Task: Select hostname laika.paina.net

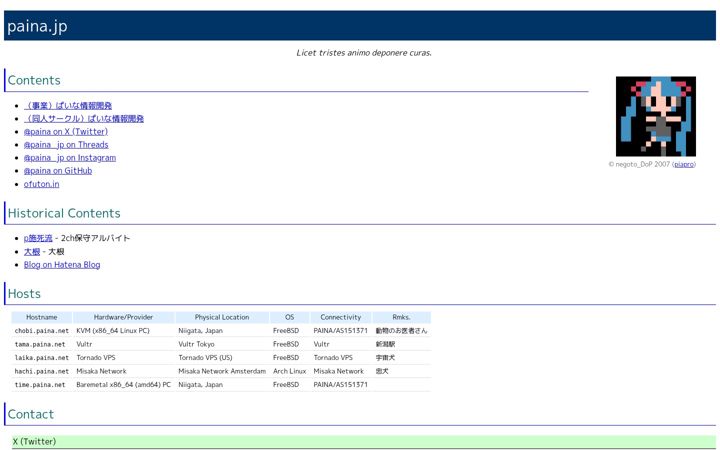Action: coord(42,358)
